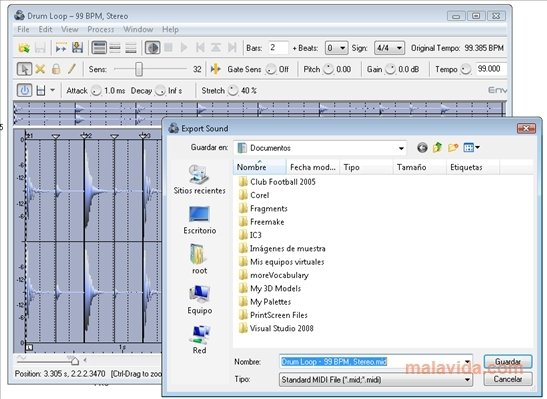
Task: Select the third view layout icon
Action: pos(130,48)
